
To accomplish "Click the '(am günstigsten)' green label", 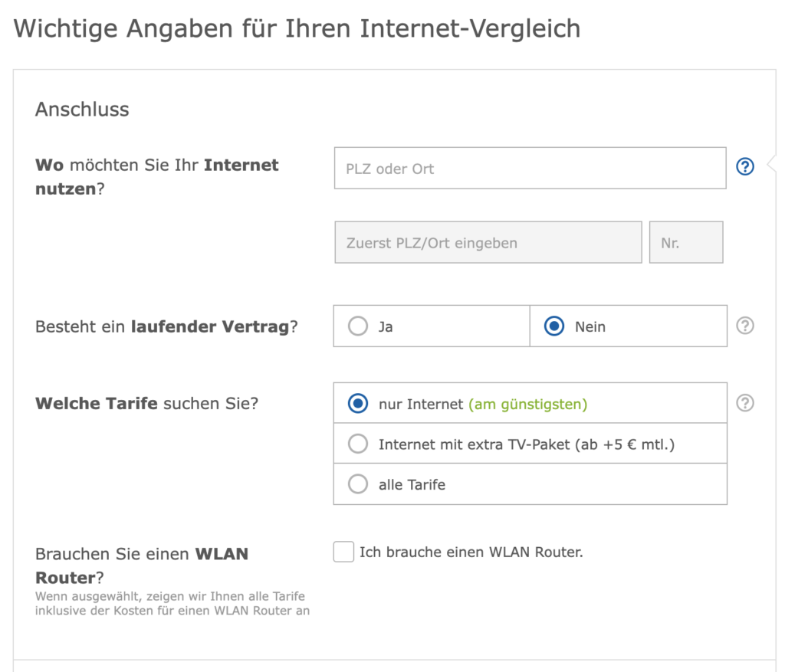I will 527,405.
